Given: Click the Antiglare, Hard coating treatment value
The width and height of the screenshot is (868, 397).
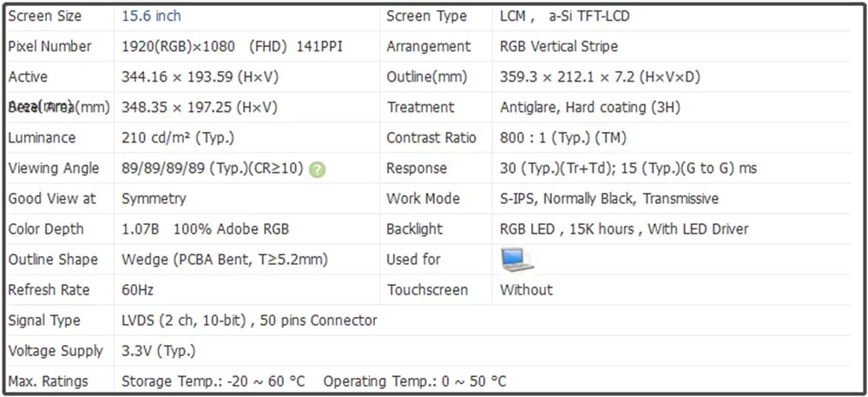Looking at the screenshot, I should (x=590, y=108).
